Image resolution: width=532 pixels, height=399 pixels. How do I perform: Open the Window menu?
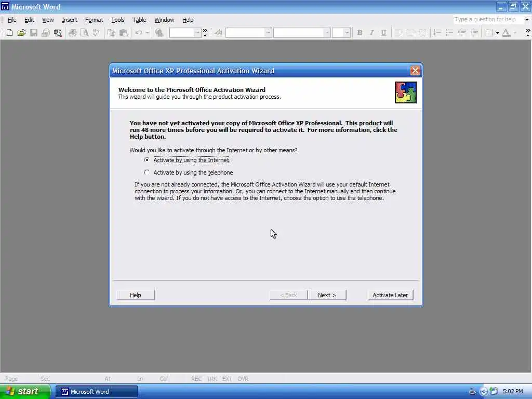164,20
